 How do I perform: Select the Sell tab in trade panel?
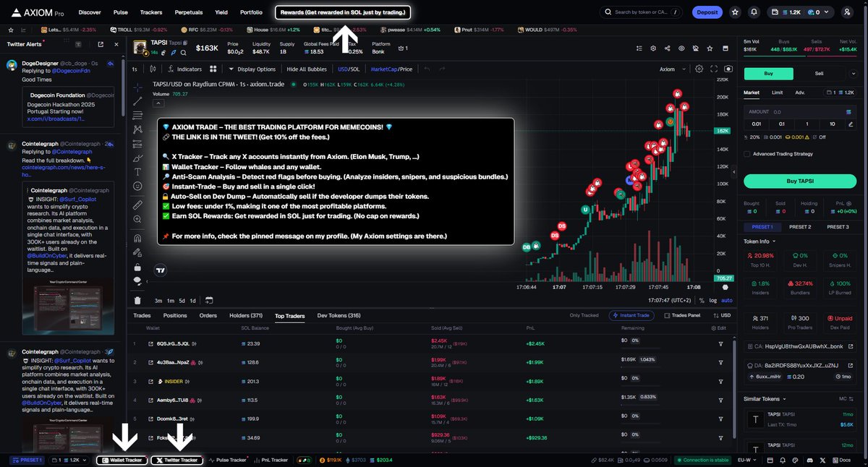(x=819, y=74)
